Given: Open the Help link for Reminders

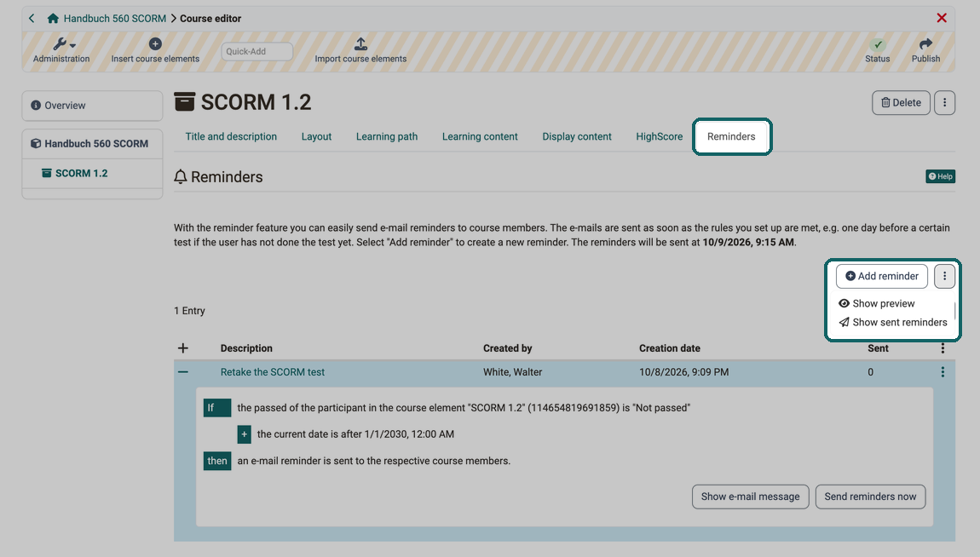Looking at the screenshot, I should pyautogui.click(x=940, y=176).
